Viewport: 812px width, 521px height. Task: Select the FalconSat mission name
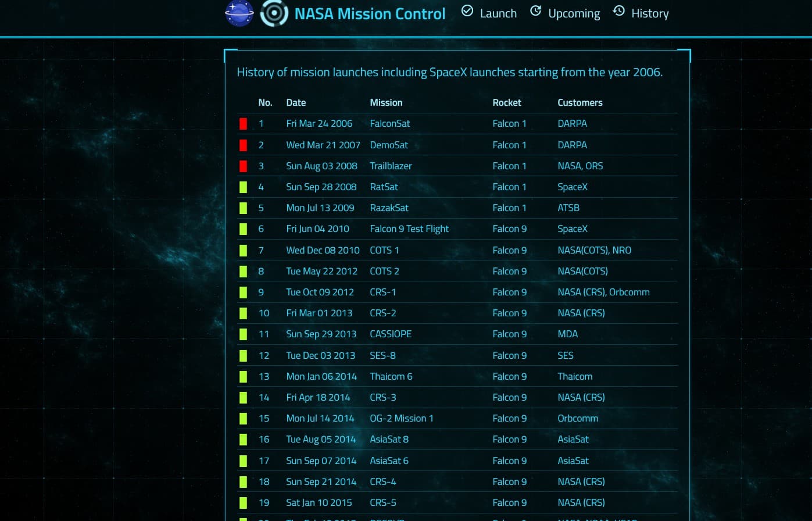click(x=390, y=123)
